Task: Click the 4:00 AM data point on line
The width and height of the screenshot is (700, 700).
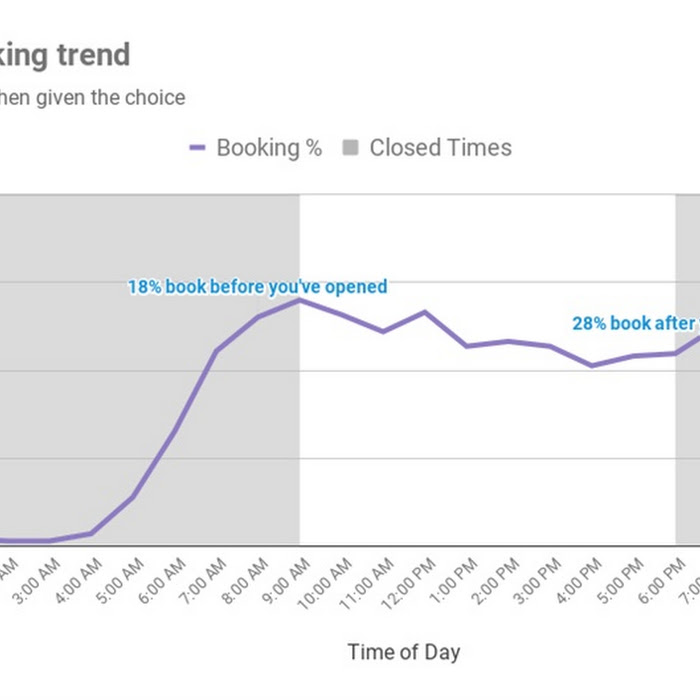Action: pos(91,533)
